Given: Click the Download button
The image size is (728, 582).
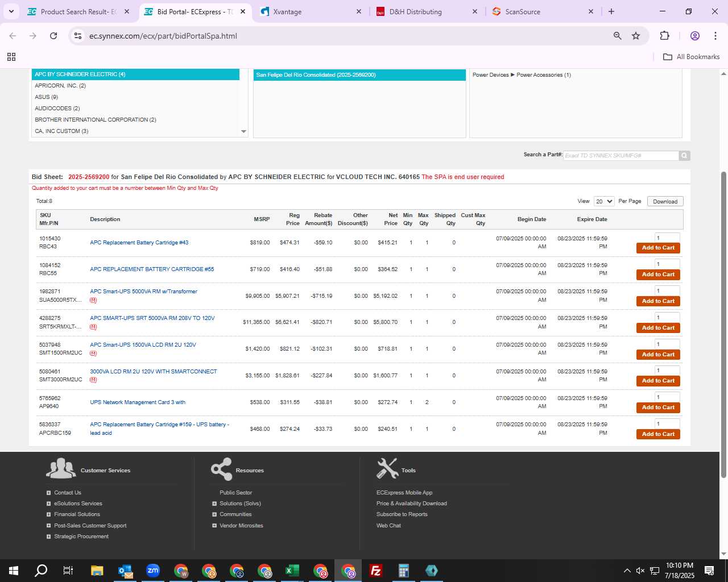Looking at the screenshot, I should 665,201.
